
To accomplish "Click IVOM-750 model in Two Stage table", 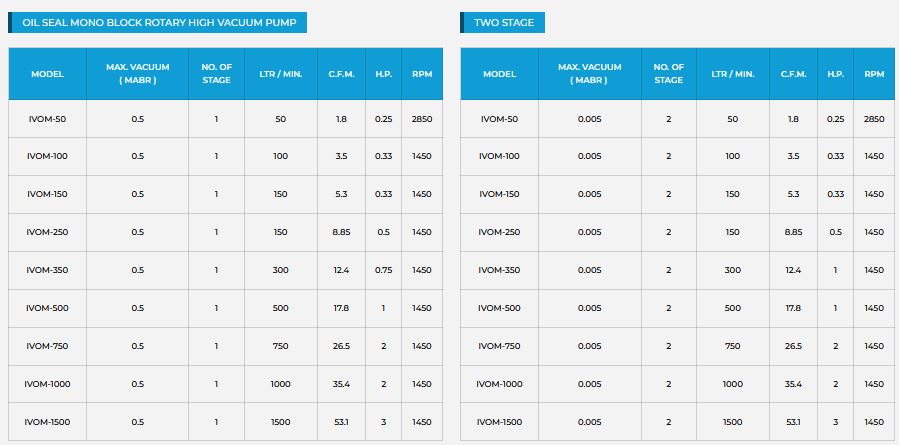I will click(x=499, y=346).
